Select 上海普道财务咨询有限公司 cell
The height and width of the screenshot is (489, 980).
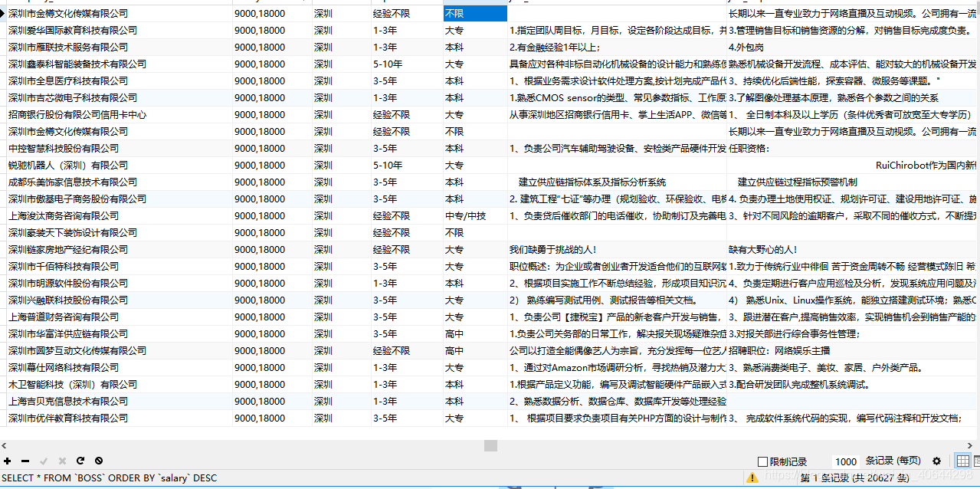pos(119,317)
